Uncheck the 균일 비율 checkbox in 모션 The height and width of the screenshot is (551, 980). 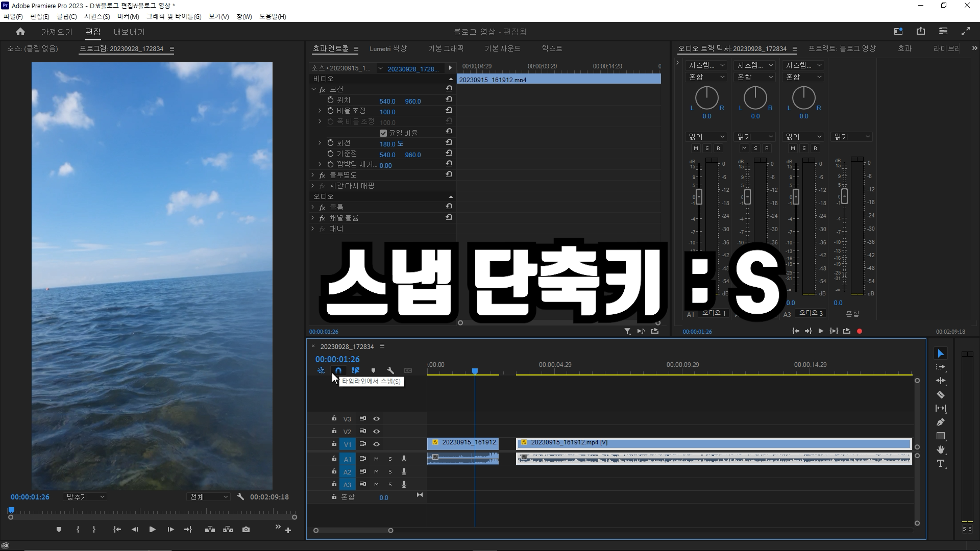click(x=383, y=133)
